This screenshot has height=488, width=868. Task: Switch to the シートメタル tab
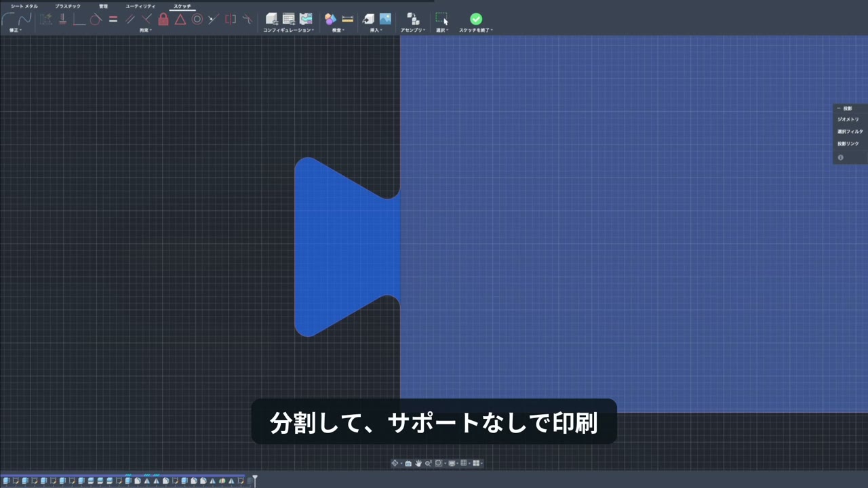[x=24, y=6]
